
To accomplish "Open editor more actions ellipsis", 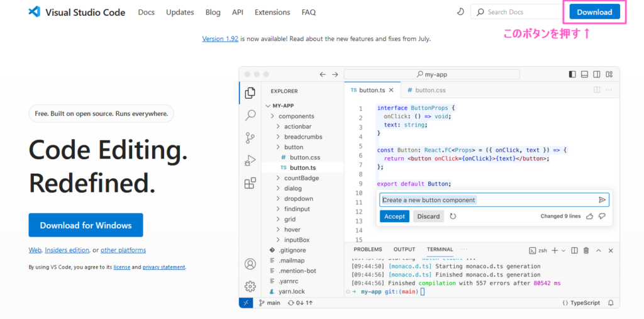I will tap(609, 90).
